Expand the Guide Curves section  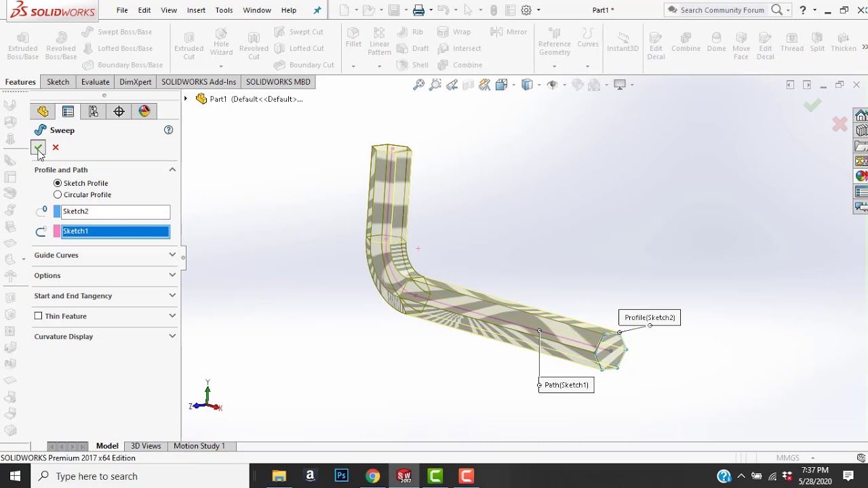(172, 255)
